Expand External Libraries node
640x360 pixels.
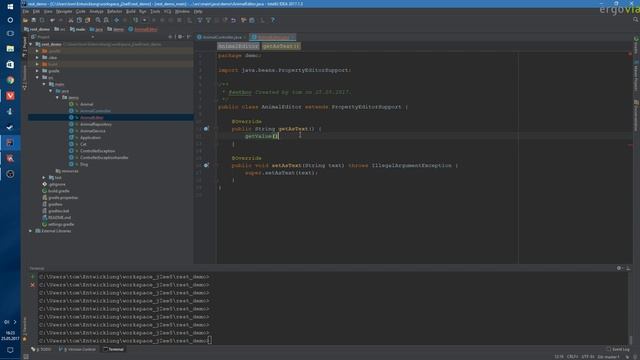tap(31, 231)
